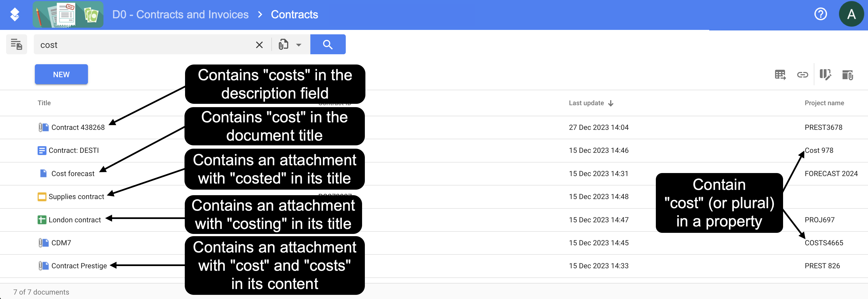
Task: Open D0 - Contracts and Invoices breadcrumb
Action: (180, 14)
